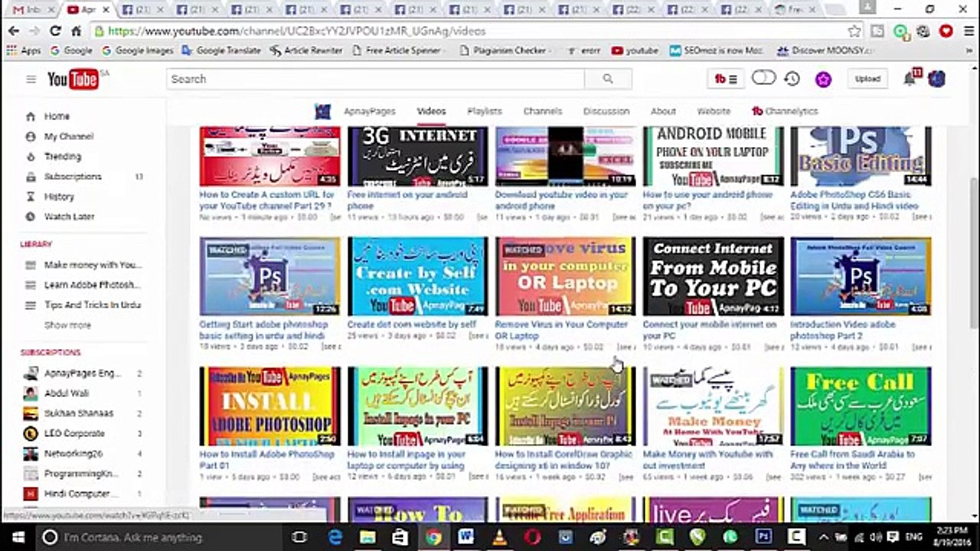
Task: Open the Apps bookmark shortcut
Action: (x=24, y=51)
